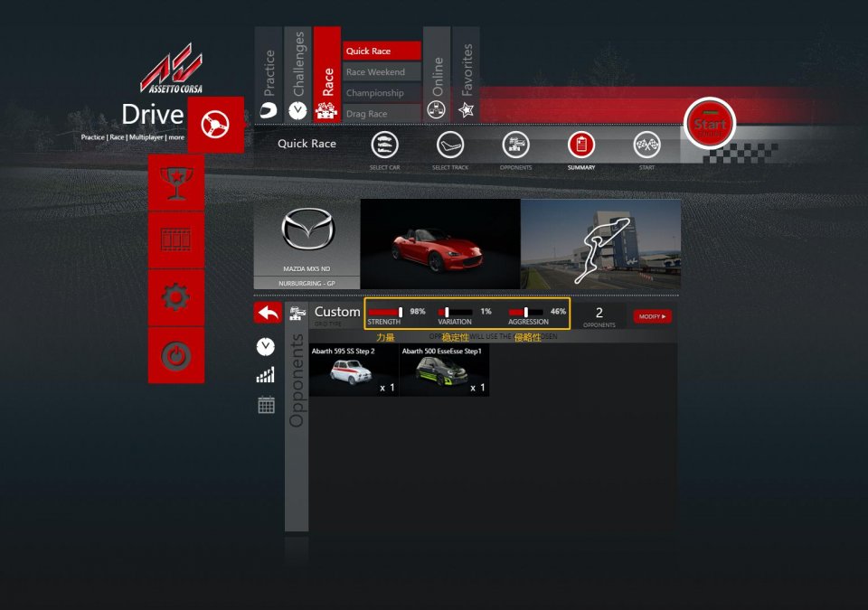The width and height of the screenshot is (868, 610).
Task: Select Race Weekend mode
Action: [x=382, y=72]
